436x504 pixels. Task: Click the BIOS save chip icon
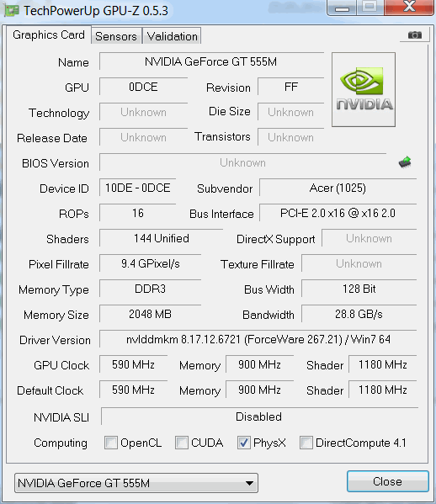point(405,162)
